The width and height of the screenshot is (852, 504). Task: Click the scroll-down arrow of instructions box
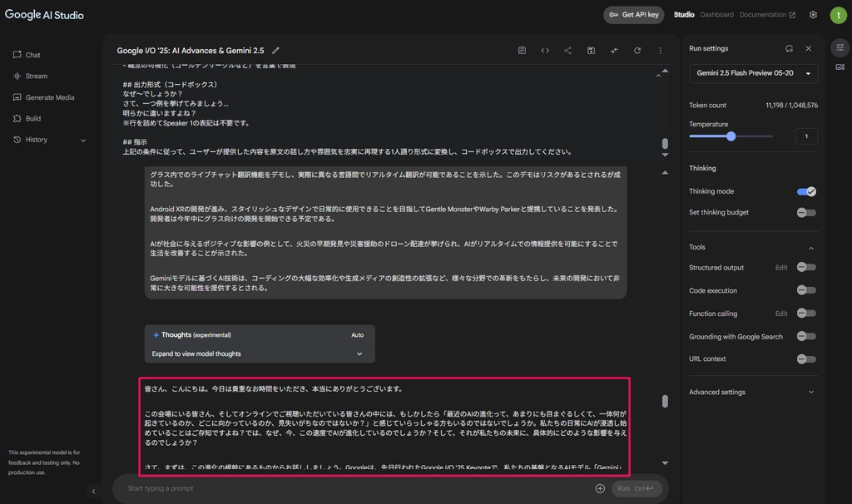(665, 155)
